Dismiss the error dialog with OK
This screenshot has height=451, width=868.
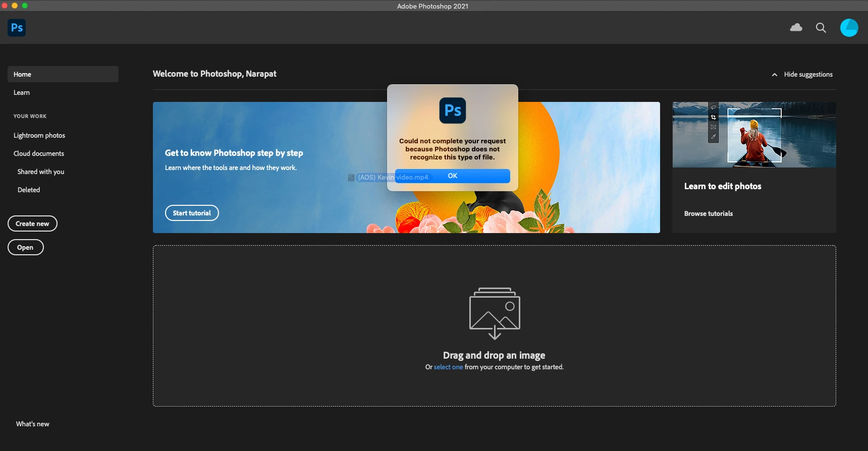point(453,176)
